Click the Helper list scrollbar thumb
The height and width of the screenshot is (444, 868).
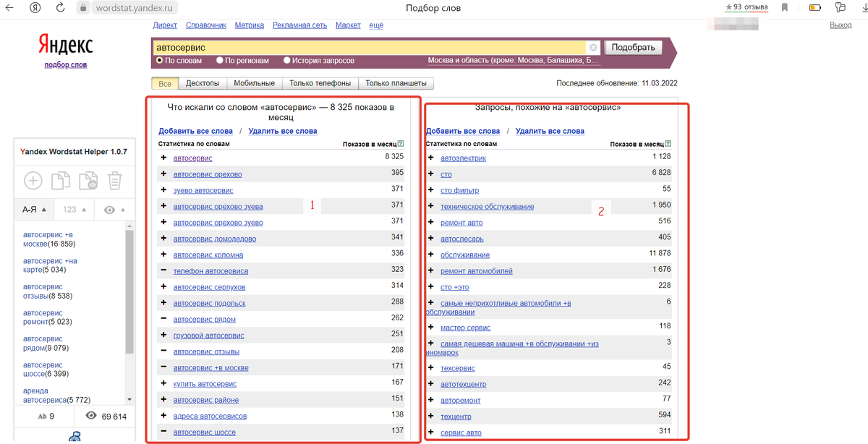129,292
